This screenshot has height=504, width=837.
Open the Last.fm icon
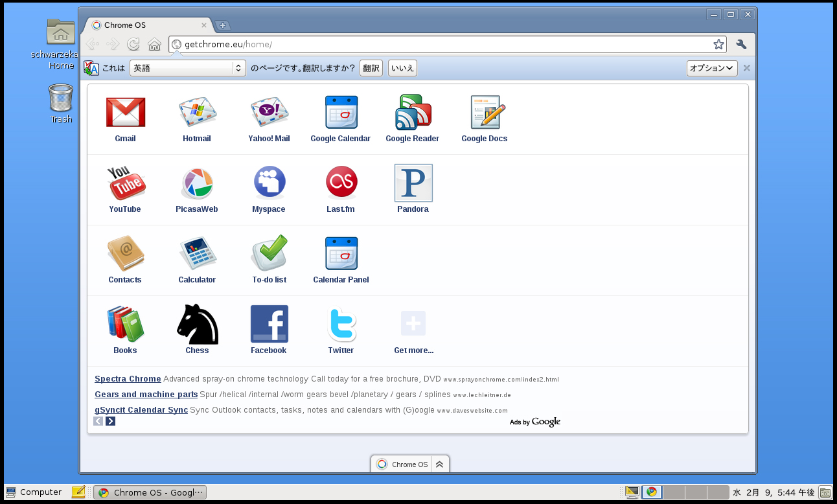341,182
